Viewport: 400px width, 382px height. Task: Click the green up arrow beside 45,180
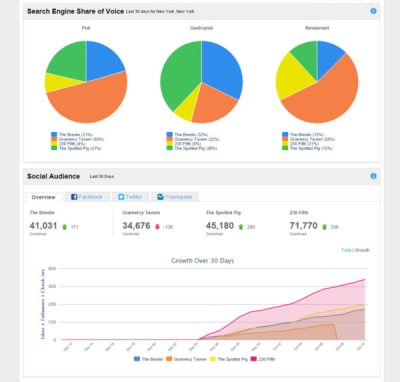241,227
